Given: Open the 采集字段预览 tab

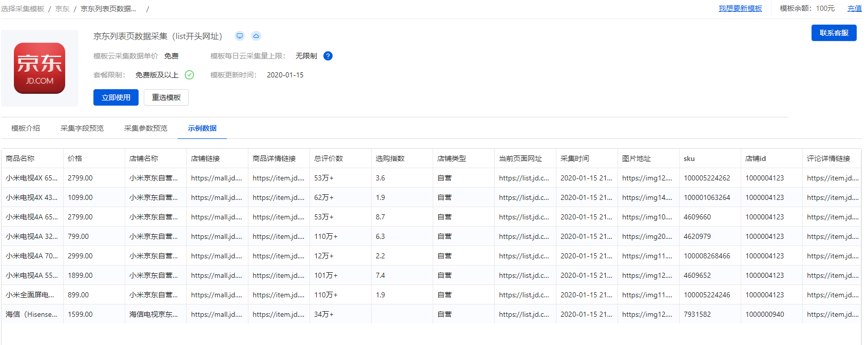Looking at the screenshot, I should 82,128.
